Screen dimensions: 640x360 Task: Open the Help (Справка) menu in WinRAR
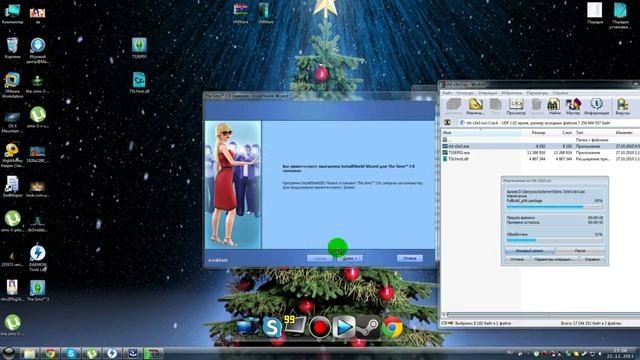pyautogui.click(x=560, y=93)
